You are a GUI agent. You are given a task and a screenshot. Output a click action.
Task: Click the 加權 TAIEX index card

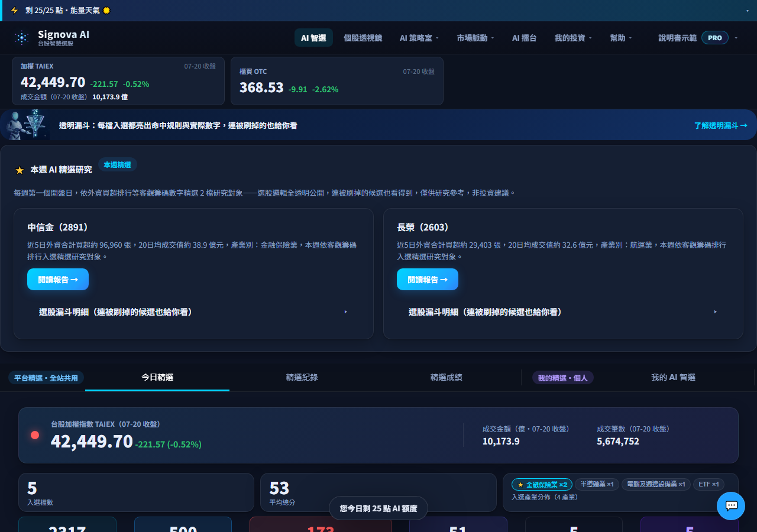point(118,81)
